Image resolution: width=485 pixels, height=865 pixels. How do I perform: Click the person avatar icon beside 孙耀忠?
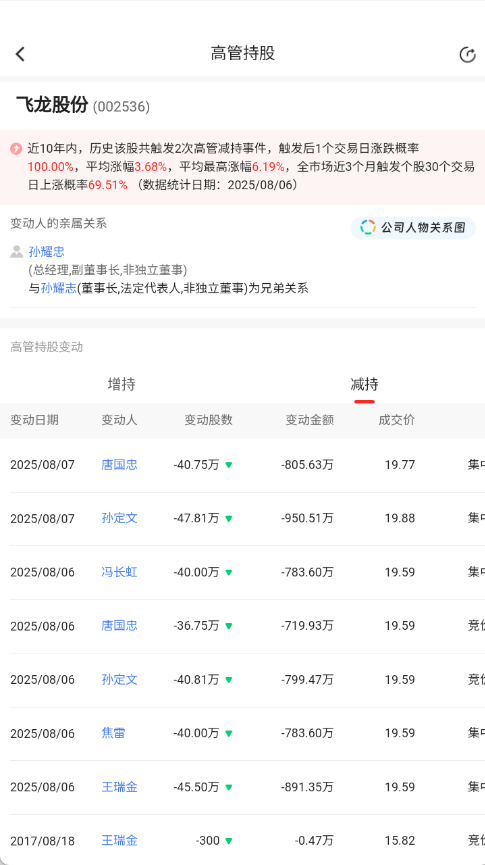(17, 252)
